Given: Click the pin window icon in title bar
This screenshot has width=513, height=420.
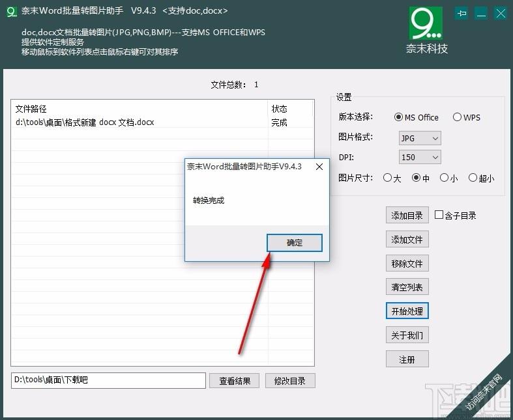Looking at the screenshot, I should 462,14.
